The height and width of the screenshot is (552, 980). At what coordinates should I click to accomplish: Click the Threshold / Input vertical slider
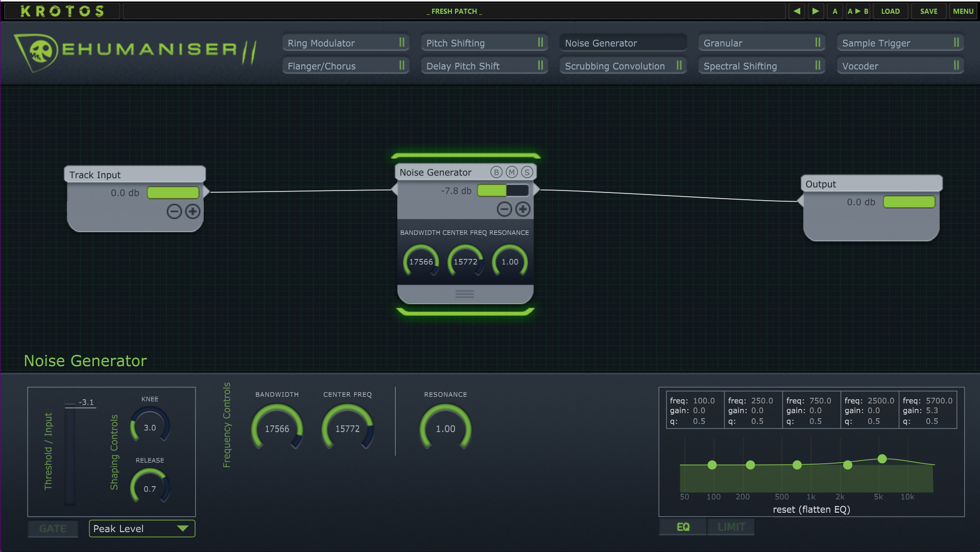[x=69, y=454]
